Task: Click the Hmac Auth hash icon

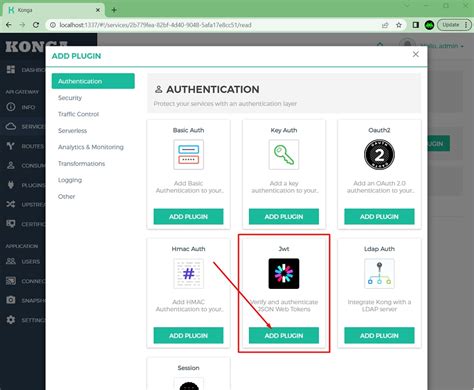Action: point(188,274)
